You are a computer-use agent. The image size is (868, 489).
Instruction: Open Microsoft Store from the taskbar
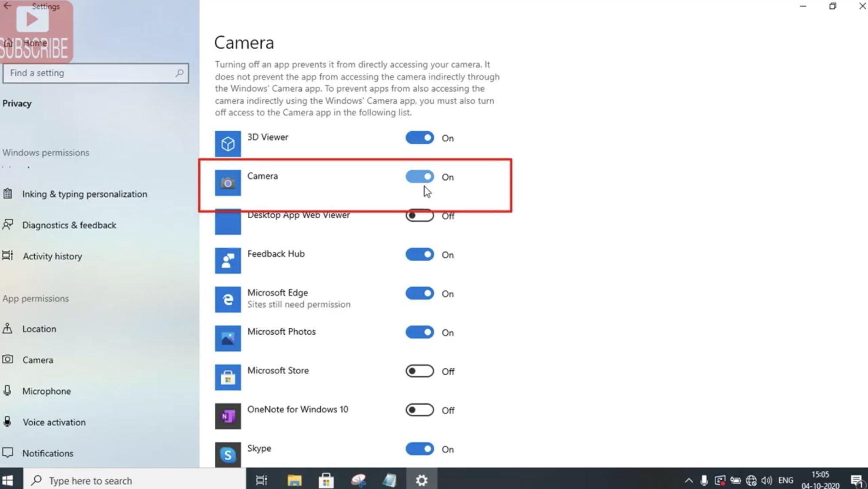(326, 480)
